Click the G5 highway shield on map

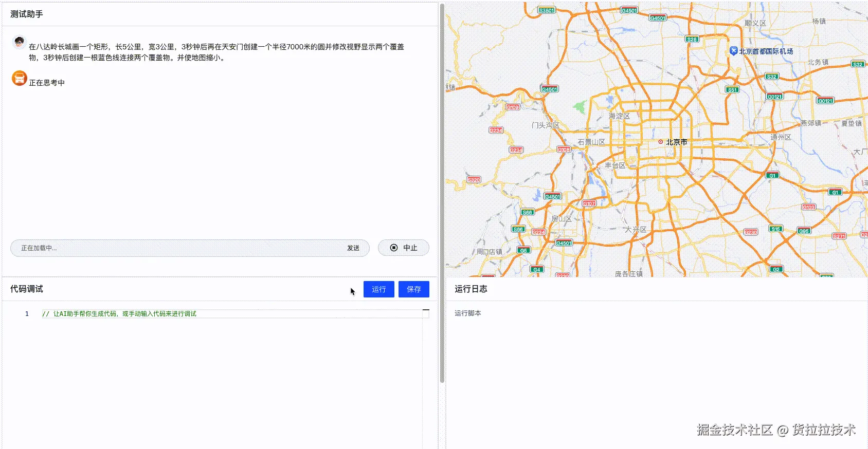523,250
